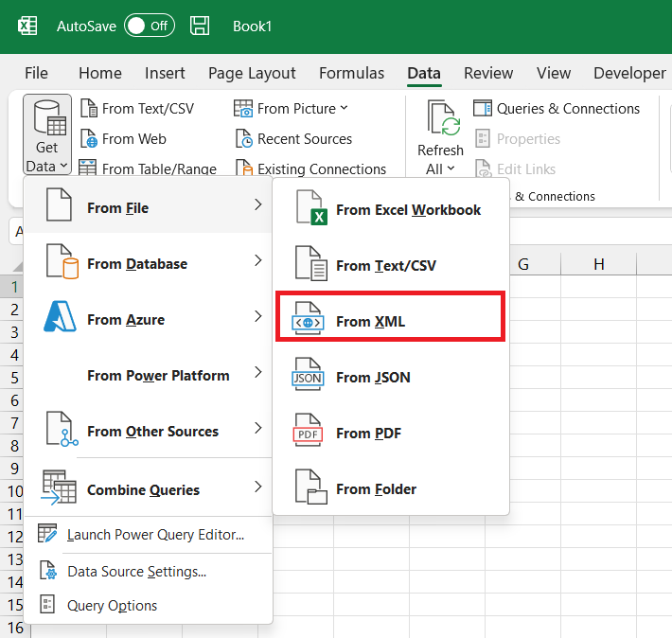
Task: Open the File tab
Action: pos(36,73)
